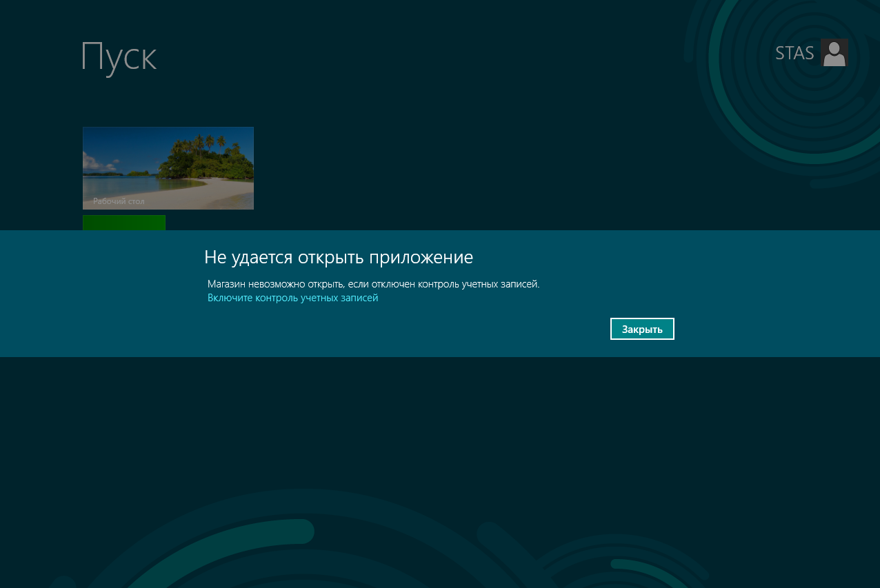This screenshot has width=880, height=588.
Task: Click the Закрыть button in the error dialog
Action: pos(641,329)
